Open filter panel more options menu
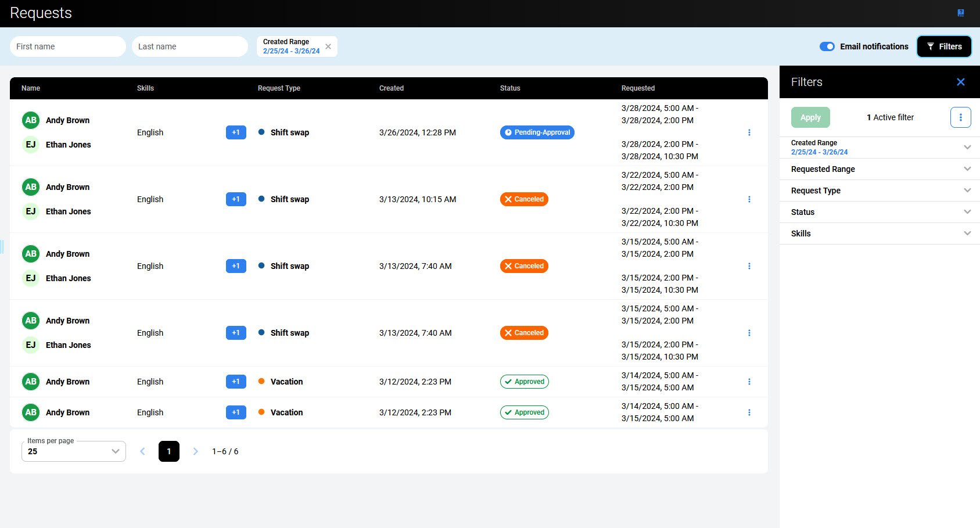 coord(961,117)
